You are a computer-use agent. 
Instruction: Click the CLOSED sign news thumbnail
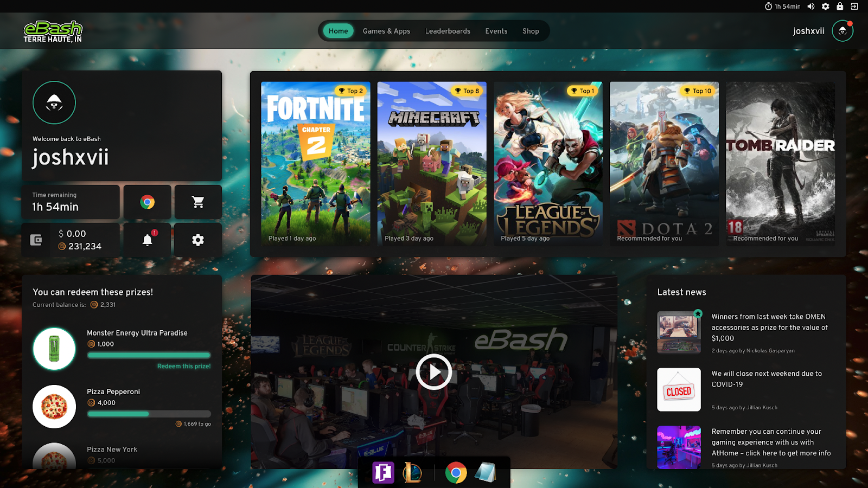(x=679, y=390)
